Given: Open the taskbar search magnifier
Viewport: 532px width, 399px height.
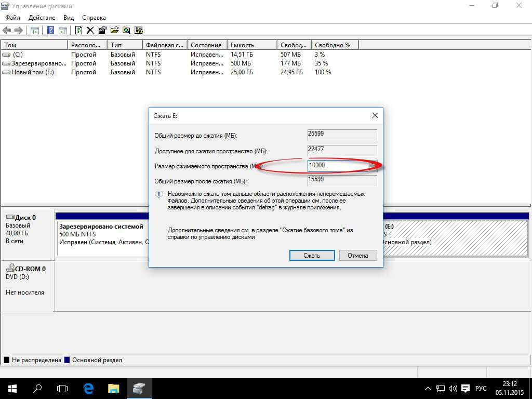Looking at the screenshot, I should (37, 389).
